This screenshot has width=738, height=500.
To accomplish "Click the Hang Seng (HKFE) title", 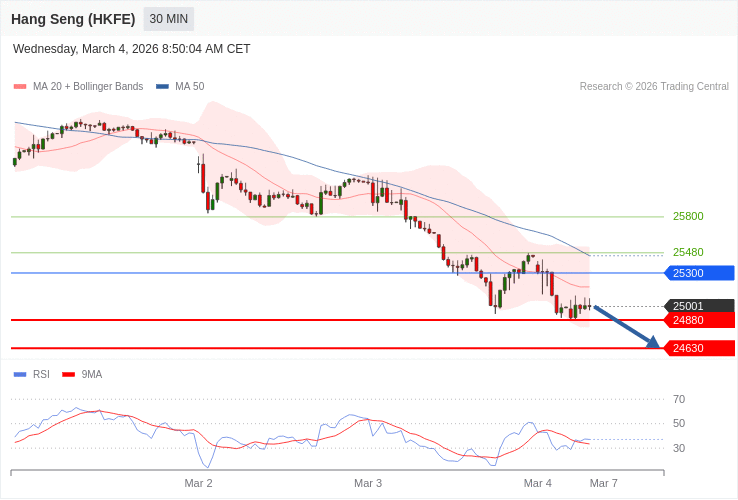I will [73, 19].
